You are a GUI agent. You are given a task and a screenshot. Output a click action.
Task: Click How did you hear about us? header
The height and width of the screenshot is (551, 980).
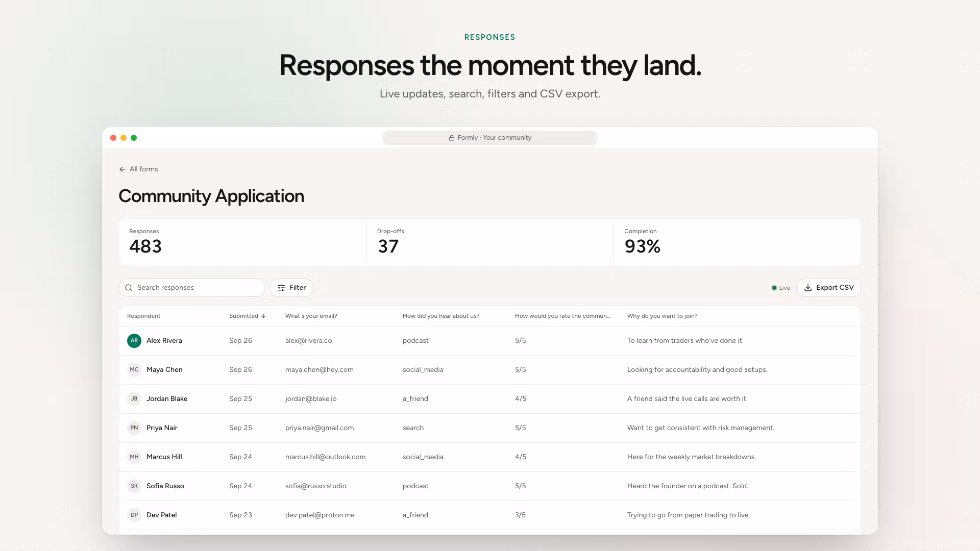click(441, 316)
